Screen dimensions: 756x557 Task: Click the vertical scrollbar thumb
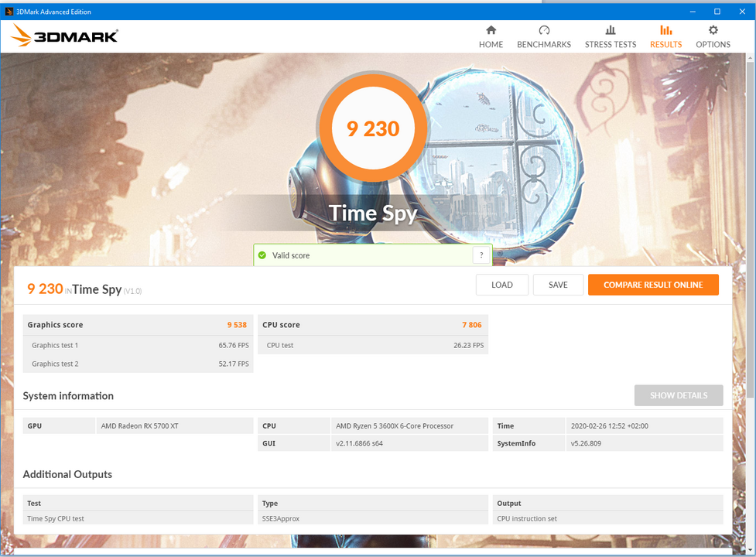click(751, 230)
